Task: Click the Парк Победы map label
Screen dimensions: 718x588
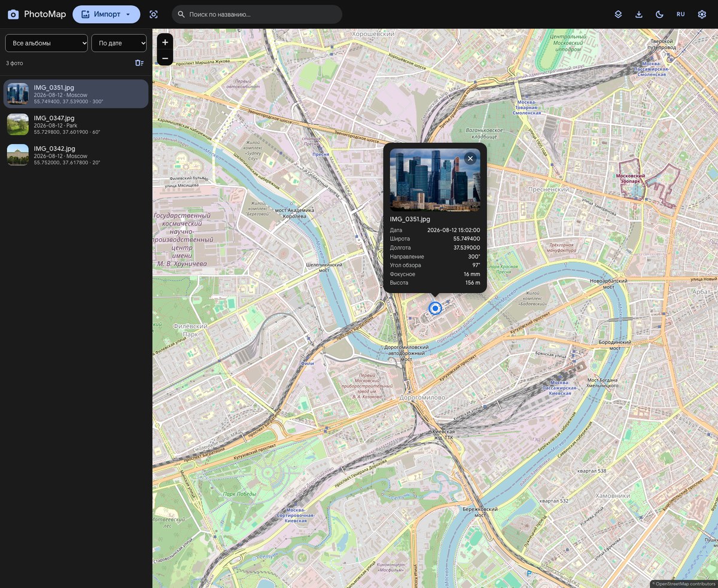Action: 239,494
